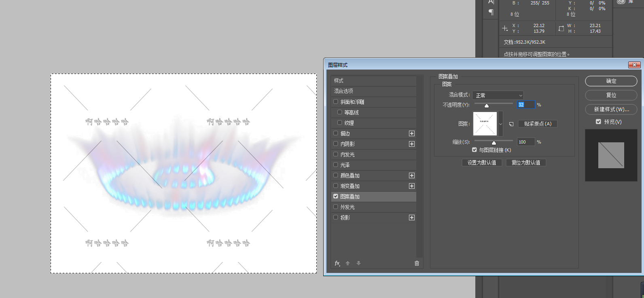This screenshot has width=644, height=298.
Task: Close the Layer Style (图层样式) dialog
Action: click(x=634, y=65)
